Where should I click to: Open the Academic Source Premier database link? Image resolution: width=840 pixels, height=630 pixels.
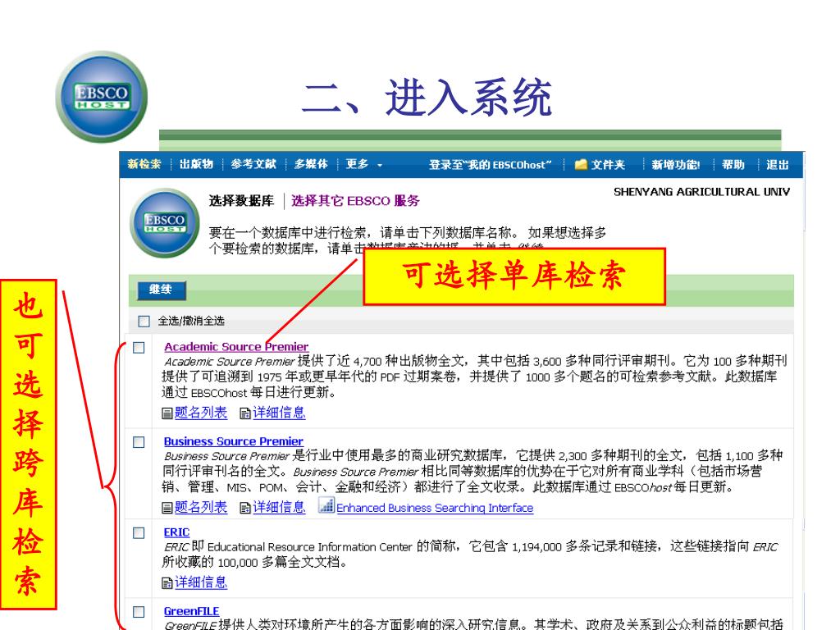click(236, 347)
